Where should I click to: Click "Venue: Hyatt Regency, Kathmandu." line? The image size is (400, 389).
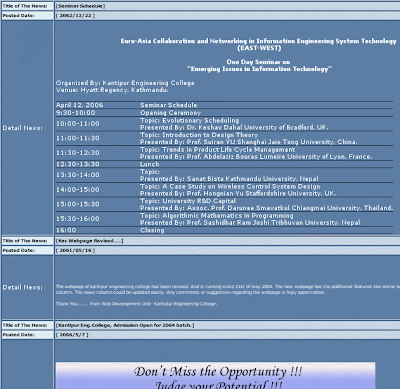coord(112,90)
